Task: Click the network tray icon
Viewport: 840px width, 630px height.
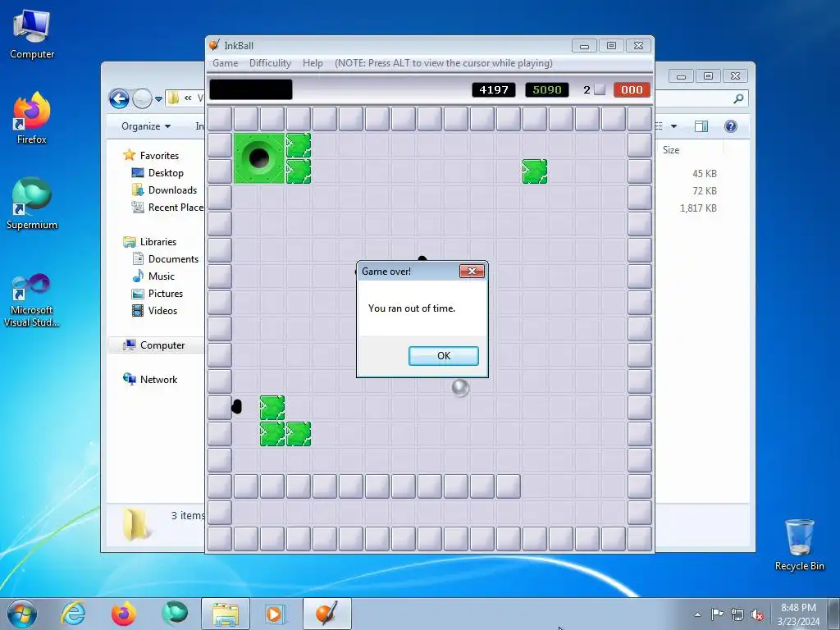Action: (737, 614)
